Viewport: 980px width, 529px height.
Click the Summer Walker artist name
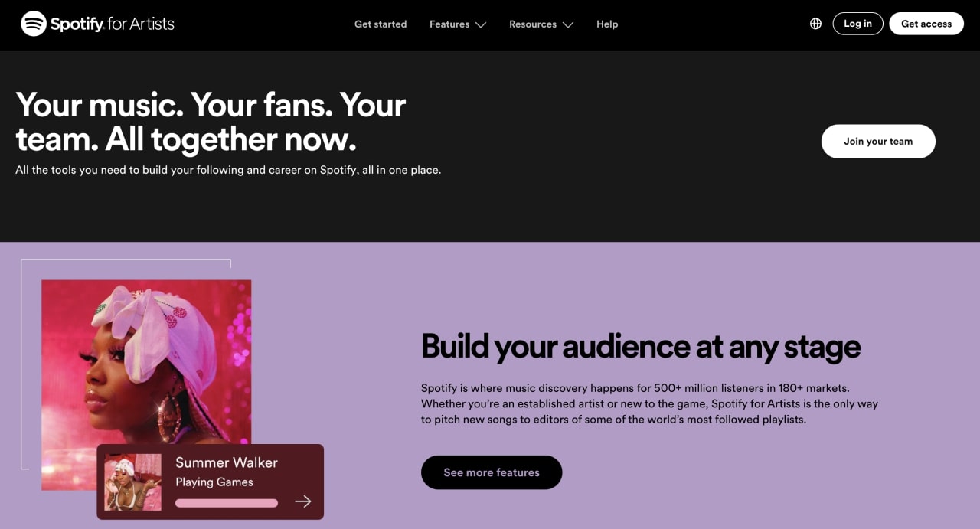[226, 462]
